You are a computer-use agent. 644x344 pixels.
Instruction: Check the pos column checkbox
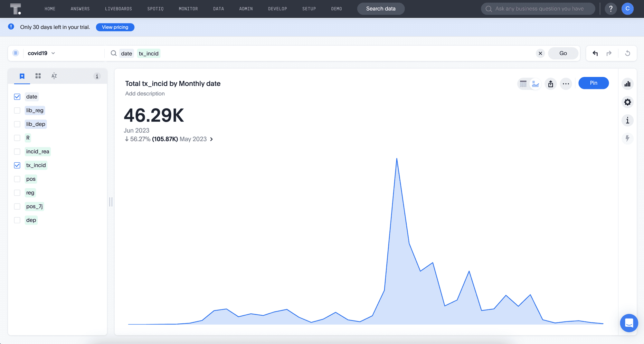pyautogui.click(x=17, y=179)
